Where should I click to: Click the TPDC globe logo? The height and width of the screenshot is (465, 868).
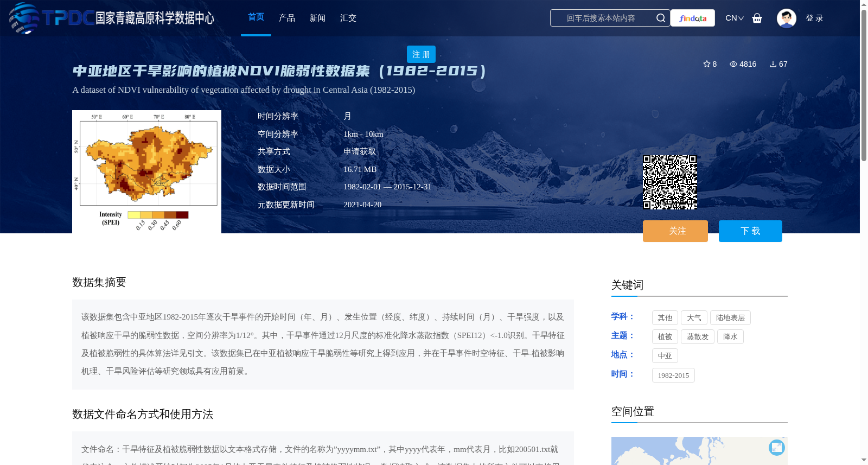coord(24,18)
